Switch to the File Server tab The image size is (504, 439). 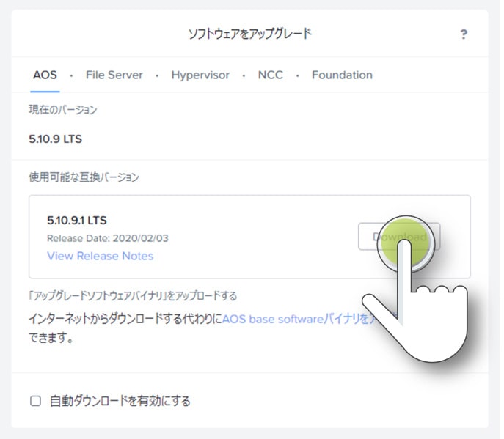114,75
